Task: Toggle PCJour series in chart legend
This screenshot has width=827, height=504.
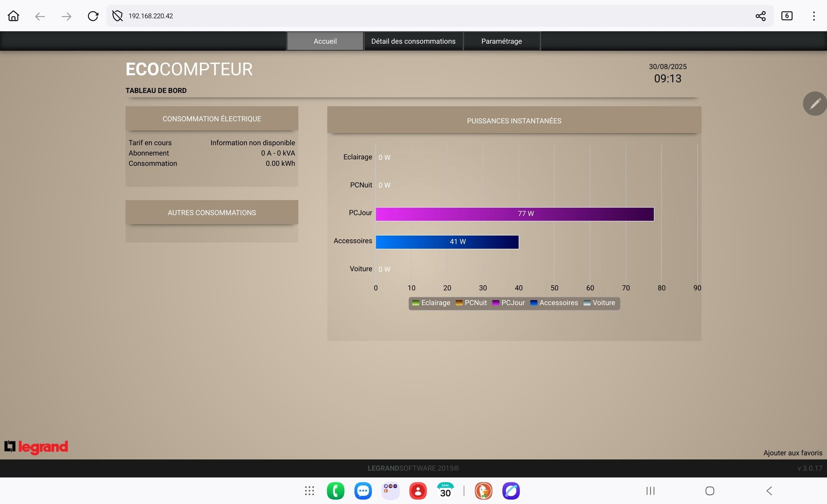Action: click(x=508, y=303)
